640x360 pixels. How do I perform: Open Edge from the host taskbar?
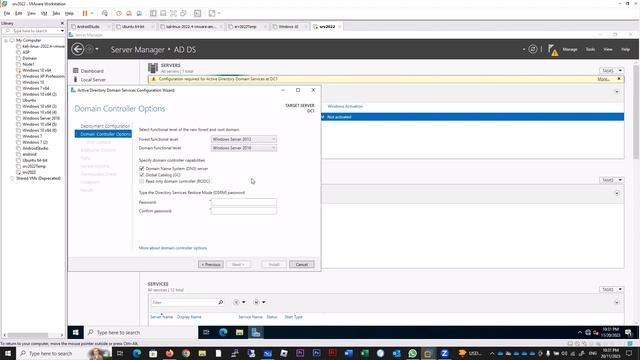pos(137,353)
